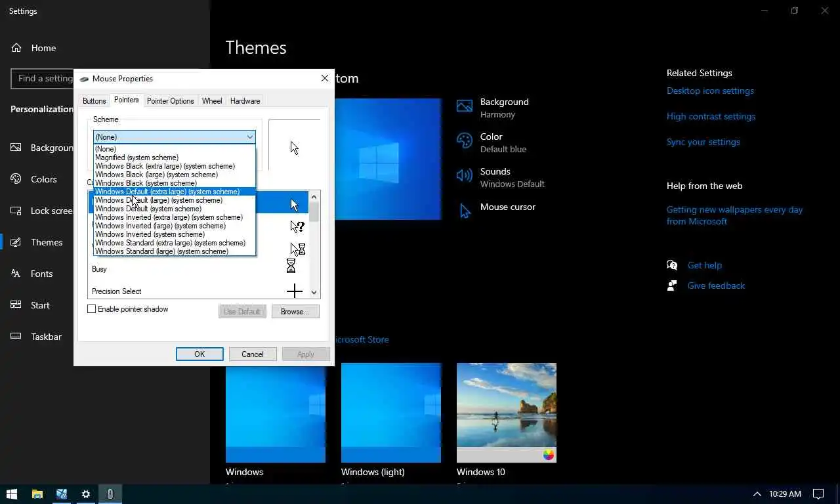Click OK in Mouse Properties

coord(199,354)
